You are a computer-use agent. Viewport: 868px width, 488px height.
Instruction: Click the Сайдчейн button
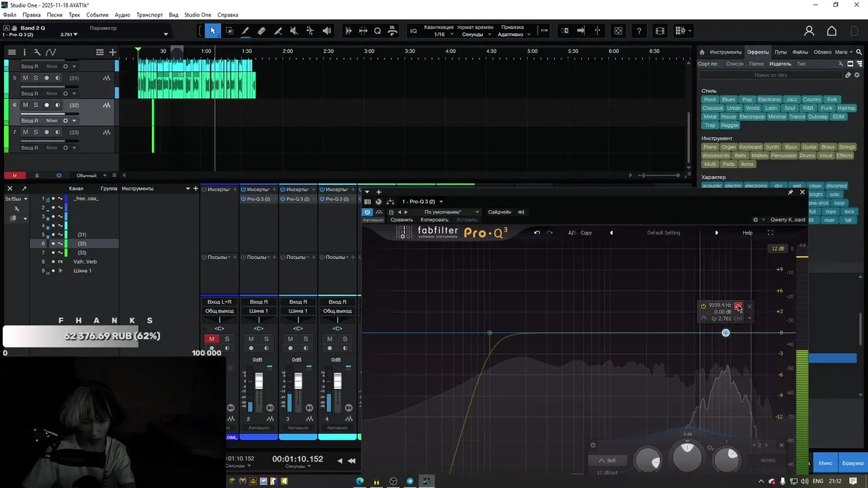click(x=500, y=212)
